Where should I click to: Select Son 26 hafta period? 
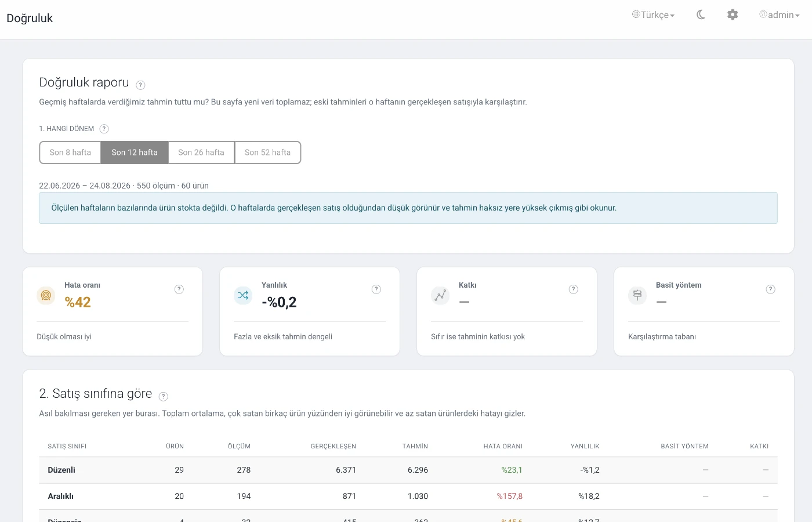(201, 153)
